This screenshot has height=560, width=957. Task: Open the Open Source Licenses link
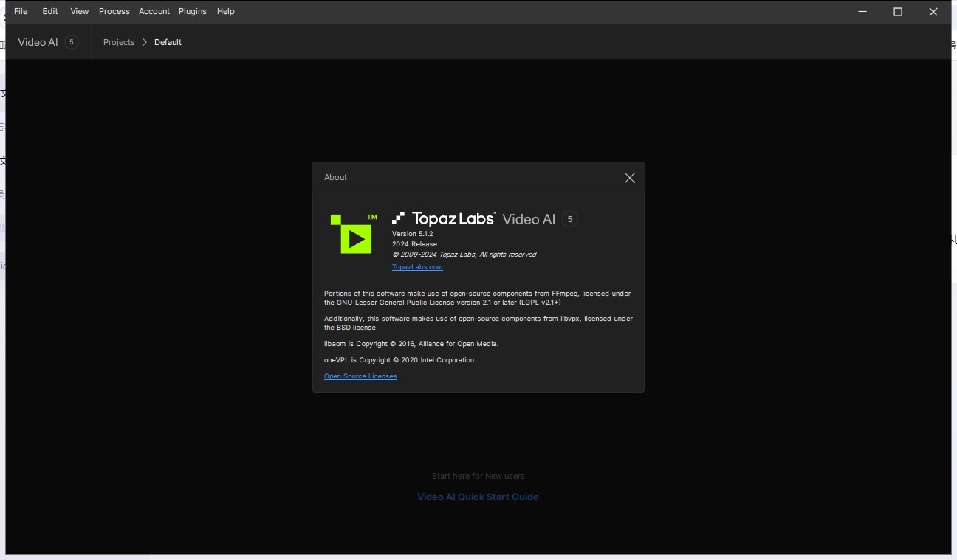(360, 376)
